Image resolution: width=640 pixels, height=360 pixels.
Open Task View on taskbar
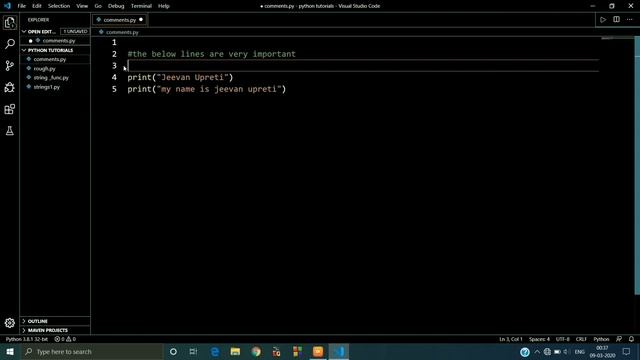[193, 351]
